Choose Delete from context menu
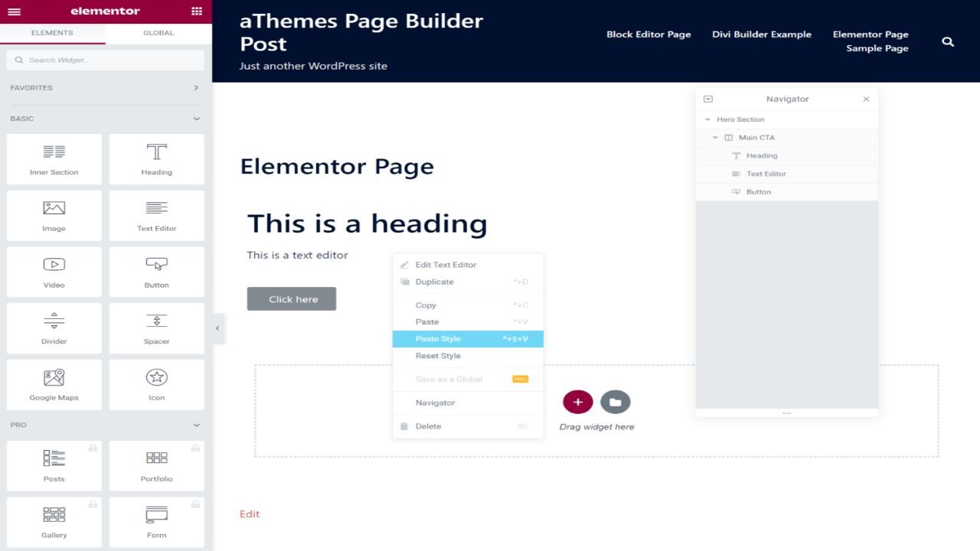This screenshot has height=551, width=980. pyautogui.click(x=468, y=426)
